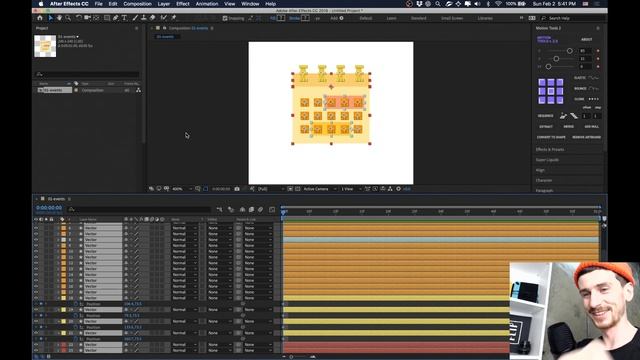Viewport: 640px width, 360px height.
Task: Toggle the hide shy layers timeline switch
Action: (242, 210)
